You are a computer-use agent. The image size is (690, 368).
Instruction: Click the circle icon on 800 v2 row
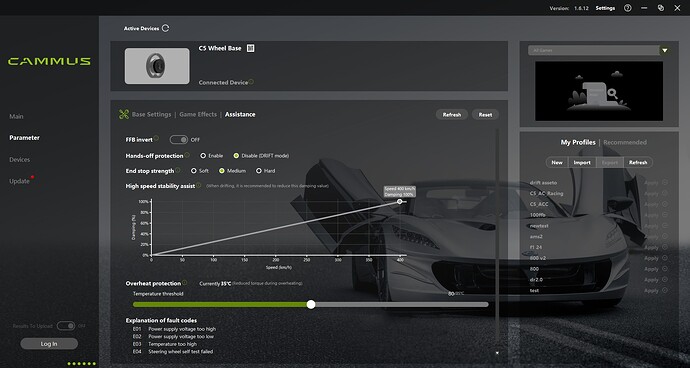pos(664,258)
